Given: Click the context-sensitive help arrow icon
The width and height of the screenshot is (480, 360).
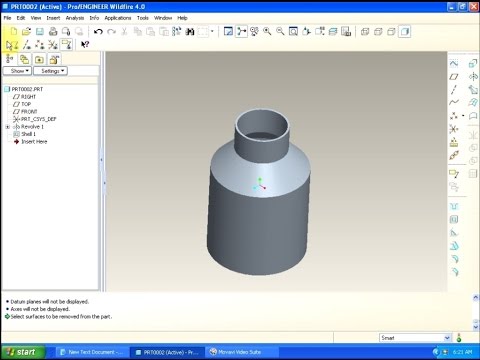Looking at the screenshot, I should click(x=85, y=44).
